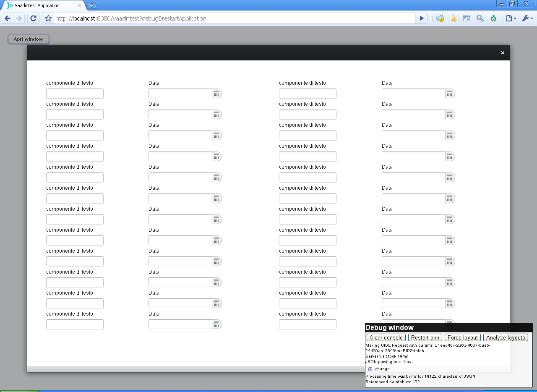This screenshot has height=392, width=537.
Task: Click the green extension icon in toolbar
Action: point(493,18)
